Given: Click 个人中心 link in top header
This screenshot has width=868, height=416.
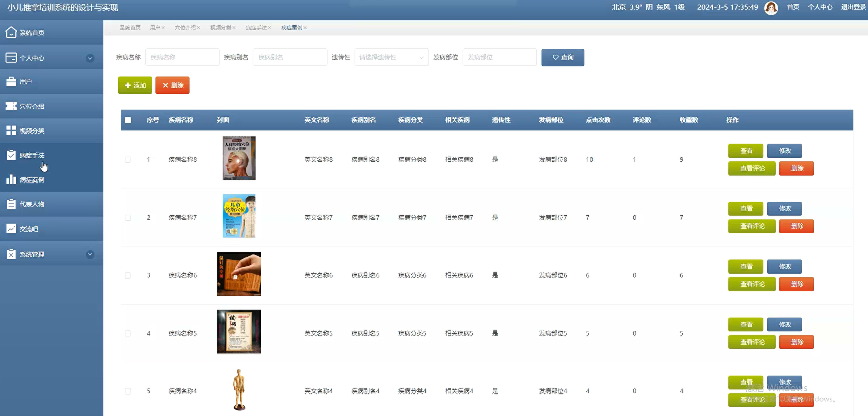Looking at the screenshot, I should (820, 7).
